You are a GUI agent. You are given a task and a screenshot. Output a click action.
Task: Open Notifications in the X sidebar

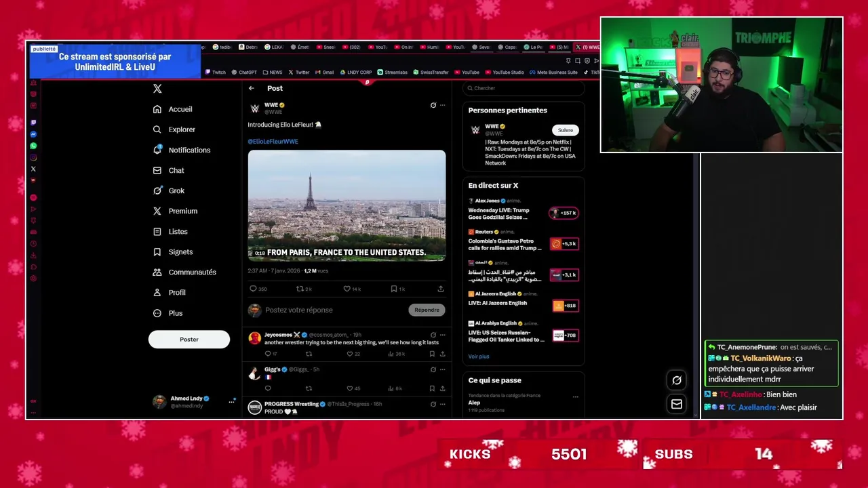click(x=182, y=150)
